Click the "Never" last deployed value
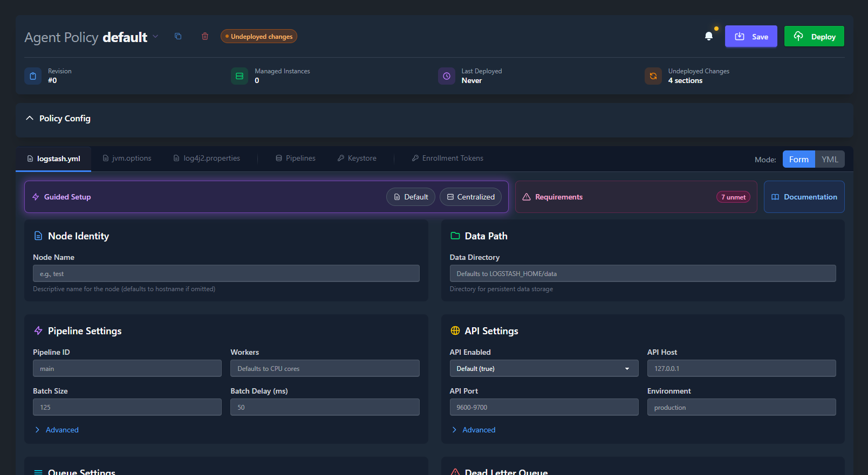This screenshot has height=475, width=868. 471,80
